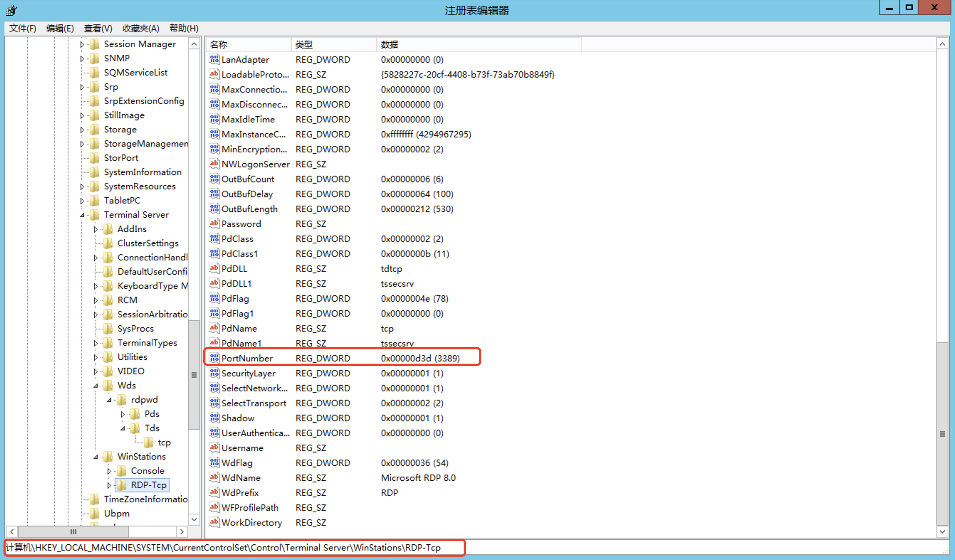
Task: Expand the RDP-Tcp subkeys
Action: [109, 485]
